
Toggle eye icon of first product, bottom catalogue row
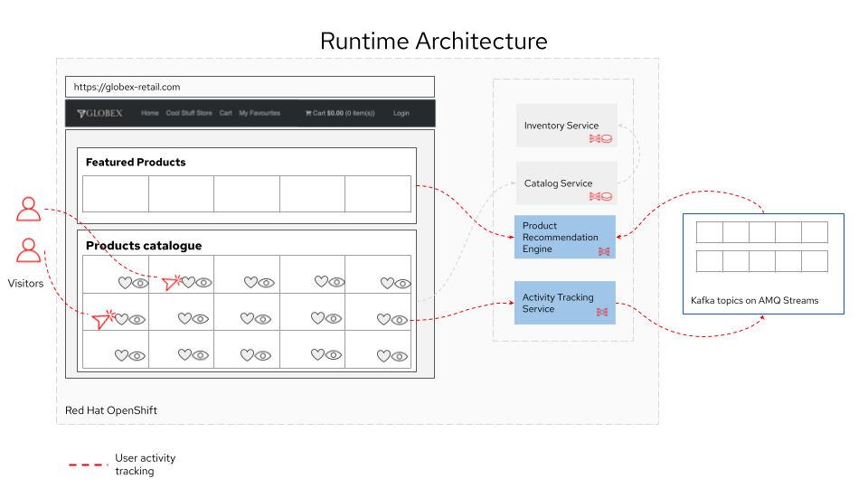coord(137,356)
